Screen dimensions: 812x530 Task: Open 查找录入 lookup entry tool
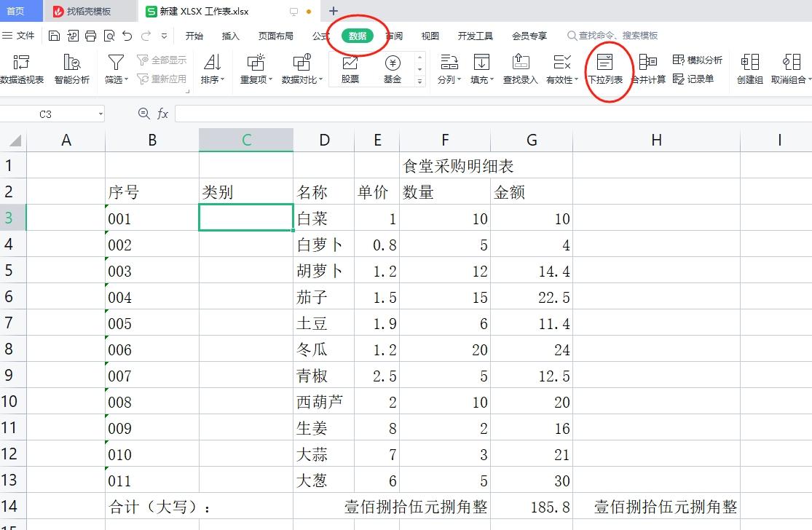point(521,69)
